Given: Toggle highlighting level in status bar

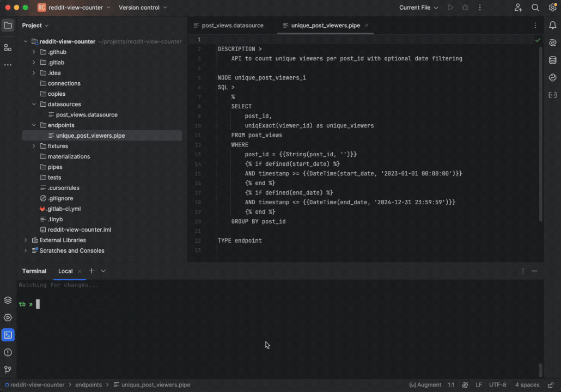Looking at the screenshot, I should click(465, 385).
